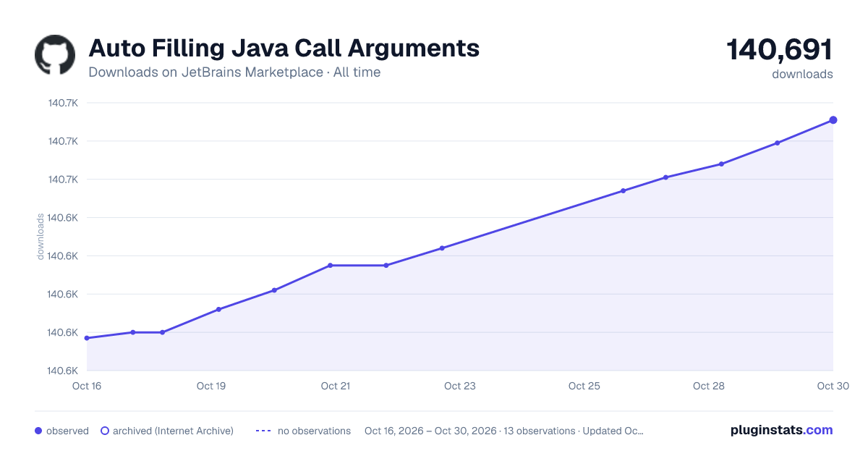Click the 'Oct 19' x-axis label
This screenshot has height=456, width=868.
pos(211,386)
